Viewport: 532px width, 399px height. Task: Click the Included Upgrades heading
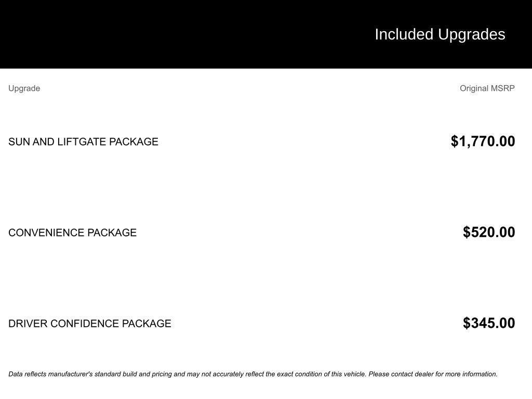[x=440, y=34]
